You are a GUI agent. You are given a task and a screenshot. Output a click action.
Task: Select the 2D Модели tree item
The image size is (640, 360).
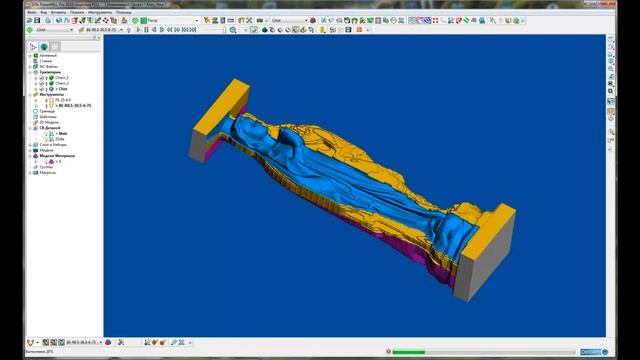[49, 122]
